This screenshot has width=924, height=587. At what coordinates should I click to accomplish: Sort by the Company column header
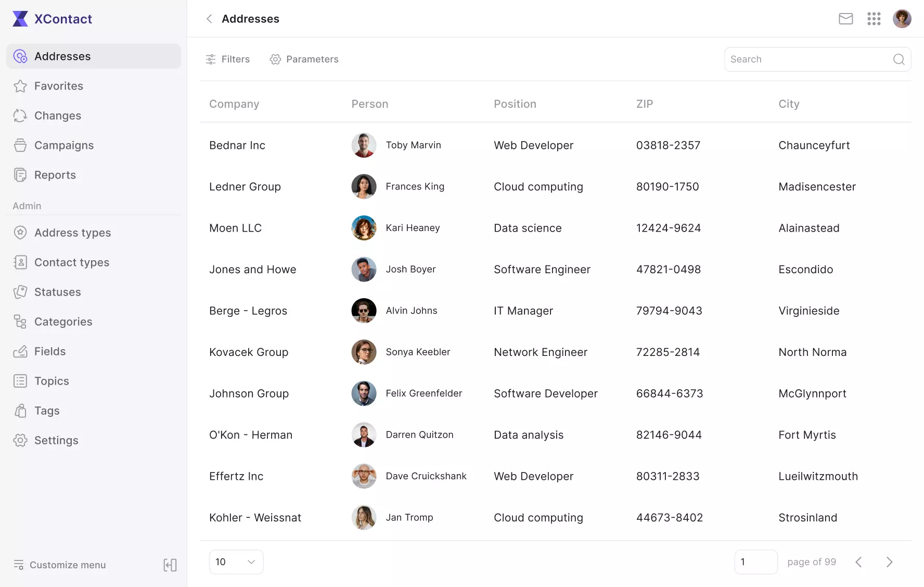click(x=234, y=104)
